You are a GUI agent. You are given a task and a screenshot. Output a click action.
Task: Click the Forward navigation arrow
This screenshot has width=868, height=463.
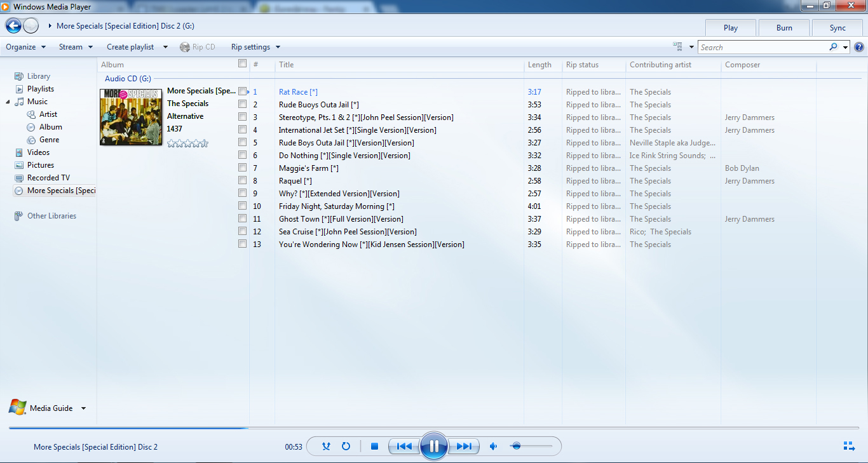coord(31,26)
